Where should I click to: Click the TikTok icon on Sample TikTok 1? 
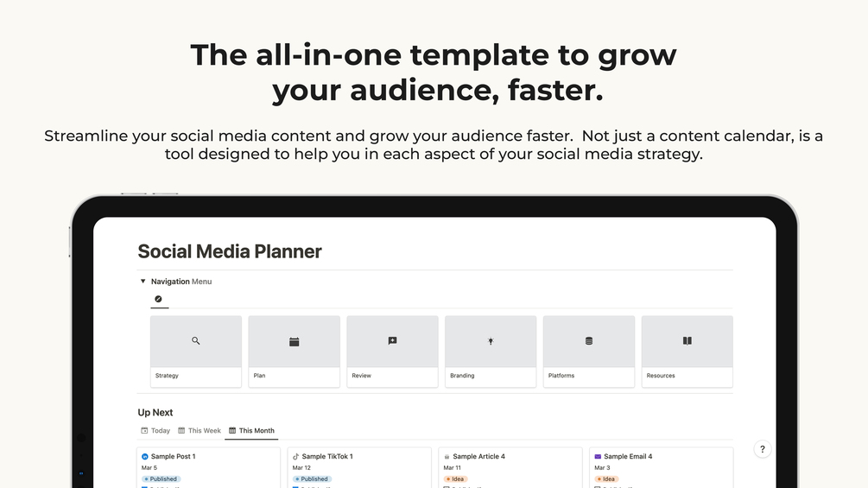(295, 457)
